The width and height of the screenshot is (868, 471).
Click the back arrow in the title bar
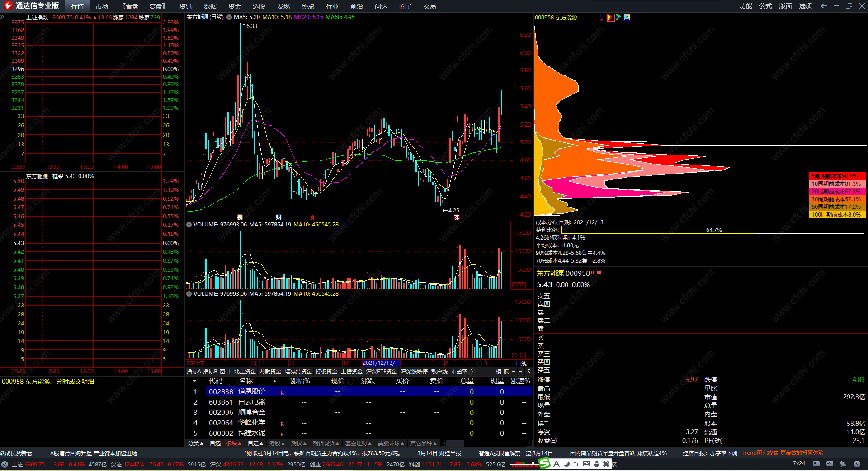coord(824,6)
